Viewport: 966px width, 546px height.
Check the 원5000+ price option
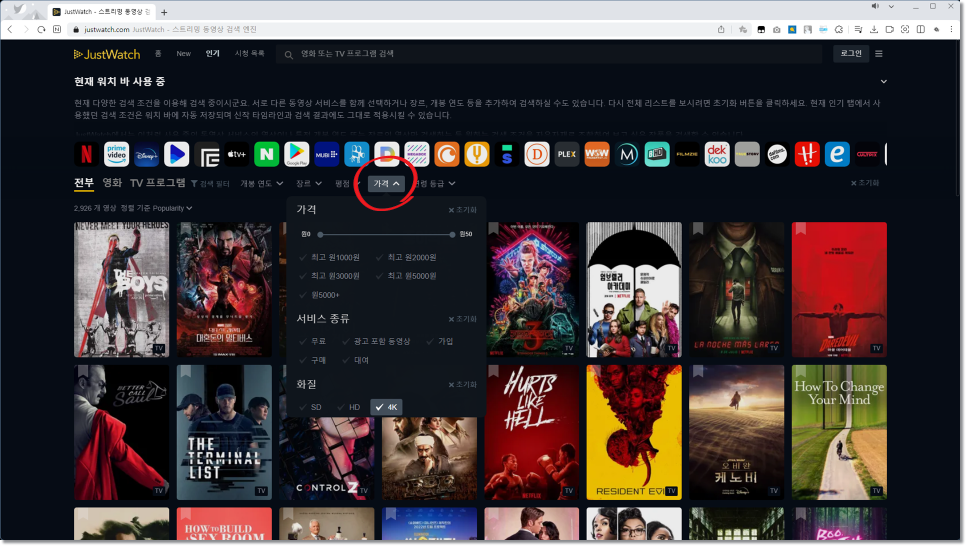[319, 295]
